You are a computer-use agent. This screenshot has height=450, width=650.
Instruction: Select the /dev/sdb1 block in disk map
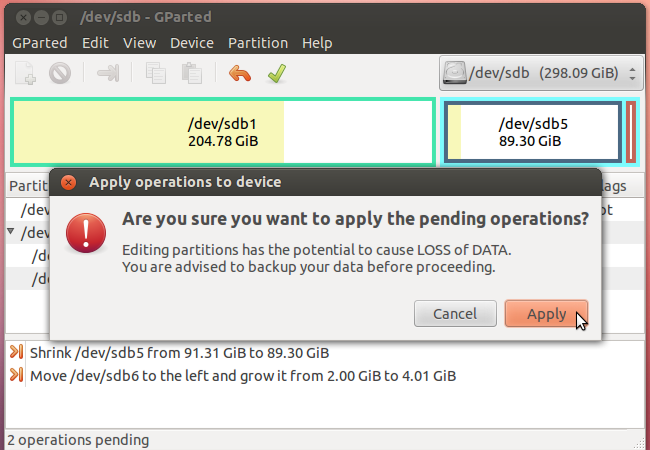coord(222,132)
